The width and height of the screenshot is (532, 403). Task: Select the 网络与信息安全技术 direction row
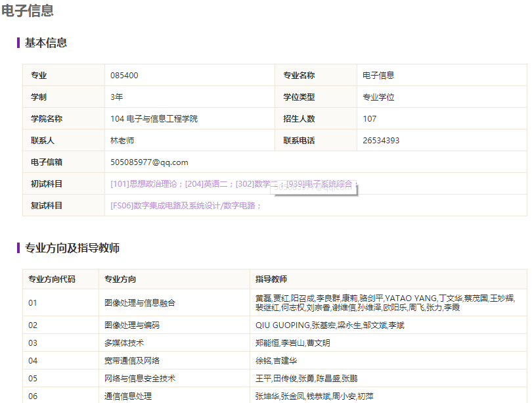point(275,378)
